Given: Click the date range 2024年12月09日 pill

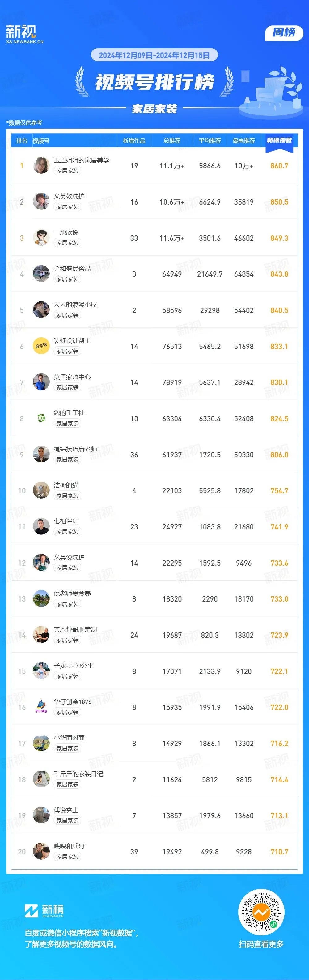Looking at the screenshot, I should 154,55.
